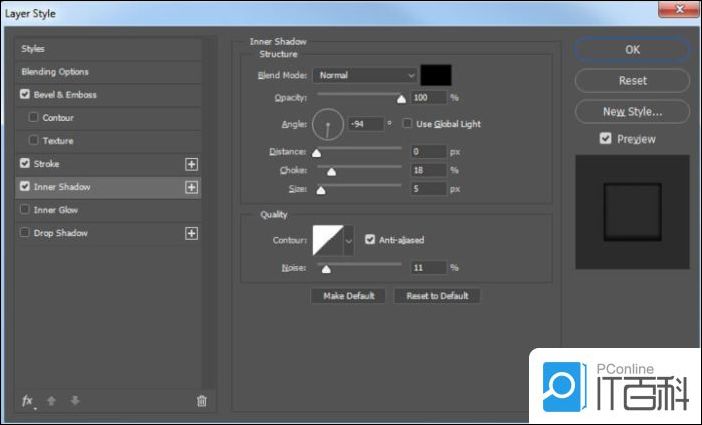
Task: Enable Contour checkbox under Bevel
Action: 33,117
